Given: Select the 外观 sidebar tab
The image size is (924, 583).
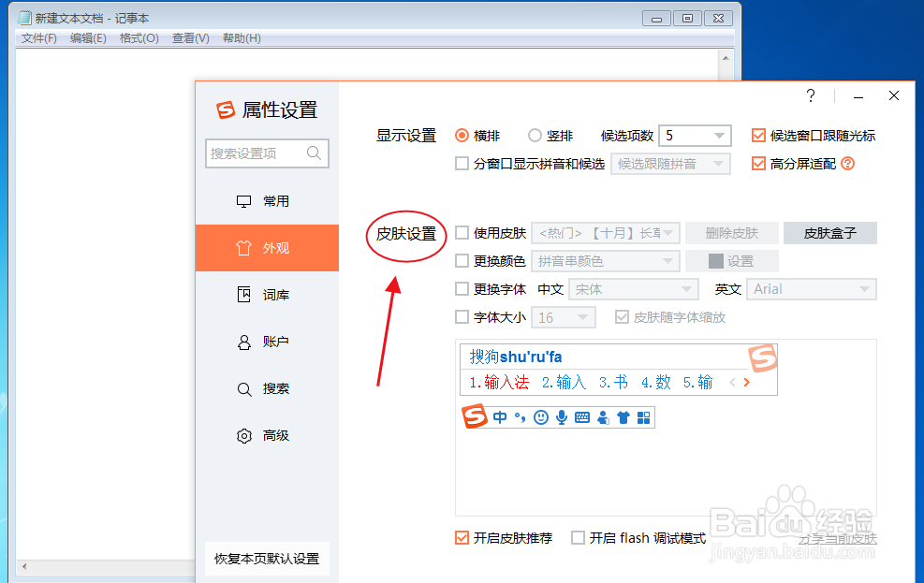Looking at the screenshot, I should pos(267,248).
